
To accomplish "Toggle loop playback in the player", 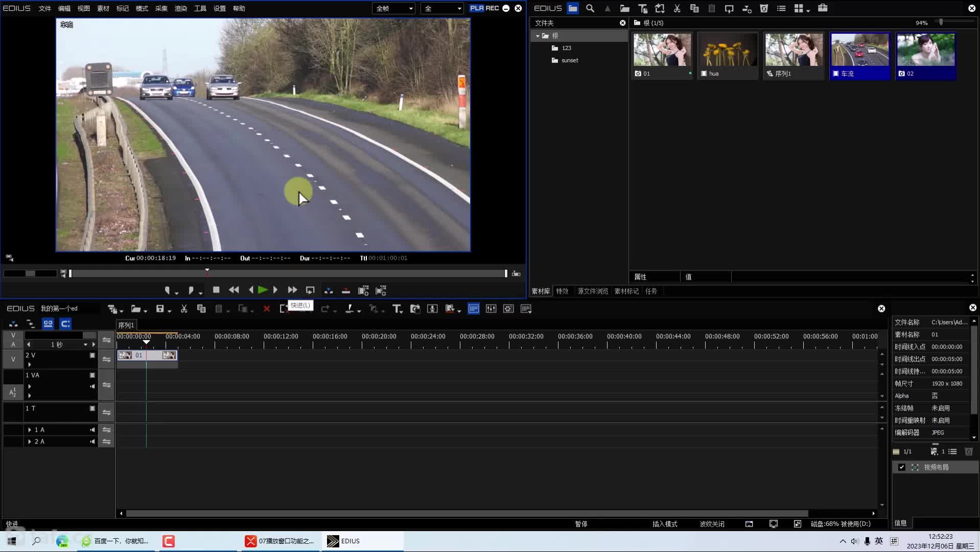I will [x=310, y=290].
